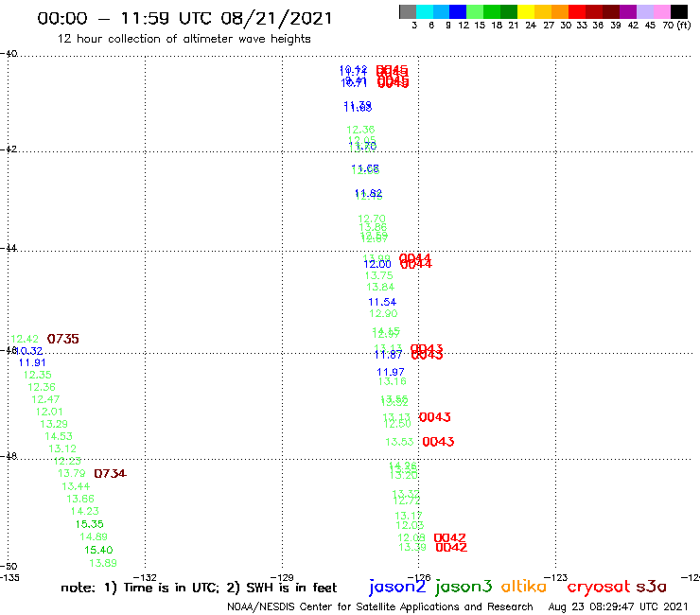Click the -42 latitude axis label
Image resolution: width=700 pixels, height=615 pixels.
[9, 149]
